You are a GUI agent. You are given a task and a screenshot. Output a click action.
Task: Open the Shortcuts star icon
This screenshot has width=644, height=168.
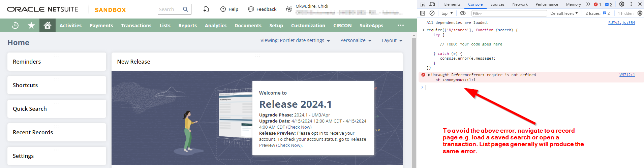point(31,25)
